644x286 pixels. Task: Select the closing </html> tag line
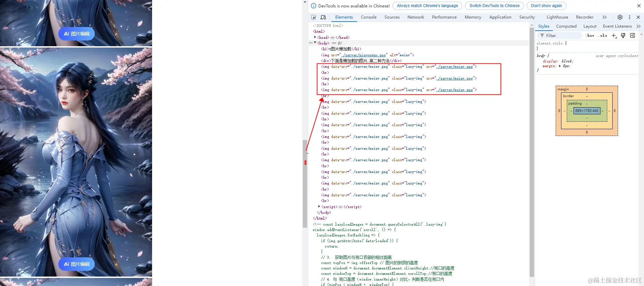pyautogui.click(x=320, y=219)
